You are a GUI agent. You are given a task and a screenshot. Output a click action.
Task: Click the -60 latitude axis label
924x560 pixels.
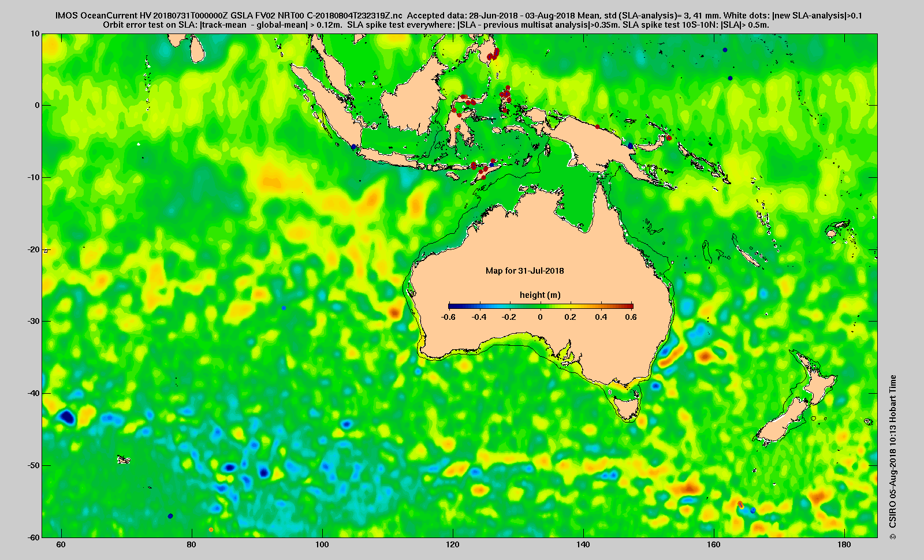pos(33,537)
